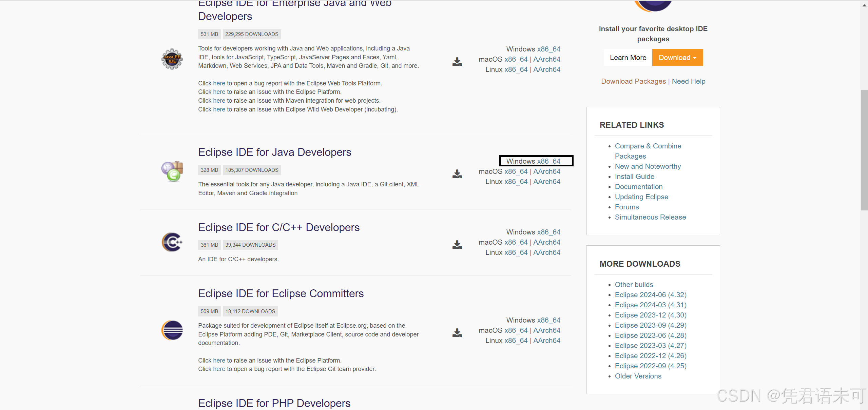Viewport: 868px width, 410px height.
Task: Open Eclipse 2022-09 (4.25) download link
Action: tap(651, 366)
